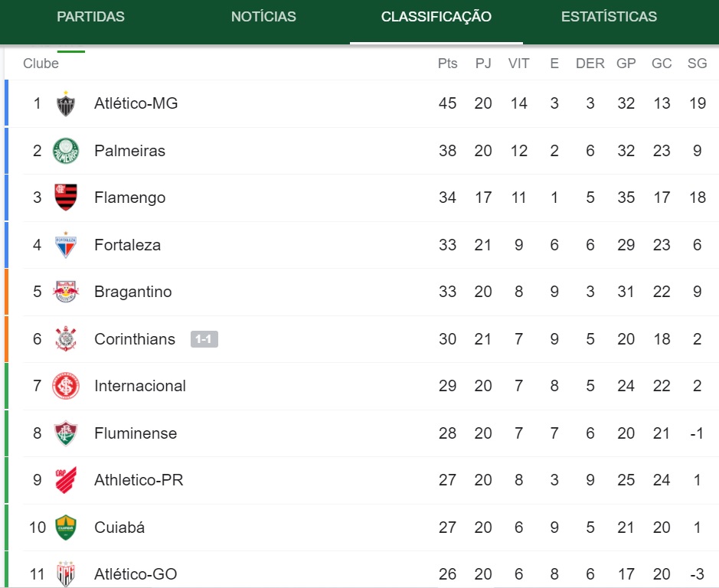Click the Corinthians crest icon

[66, 339]
